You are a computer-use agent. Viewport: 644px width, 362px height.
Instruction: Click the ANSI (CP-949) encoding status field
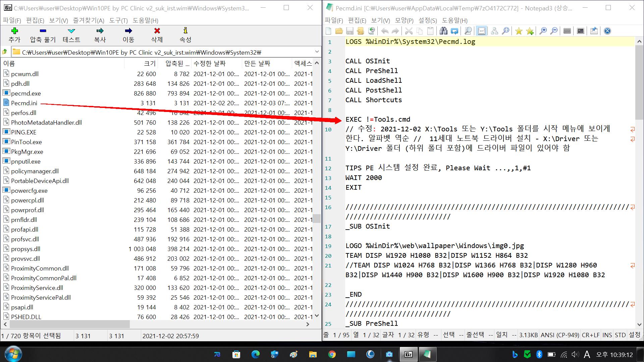tap(560, 335)
